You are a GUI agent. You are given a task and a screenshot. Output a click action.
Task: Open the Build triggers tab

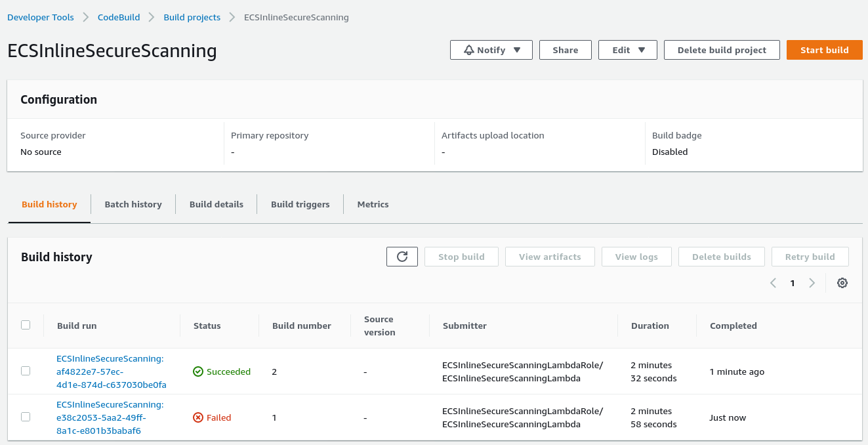300,204
